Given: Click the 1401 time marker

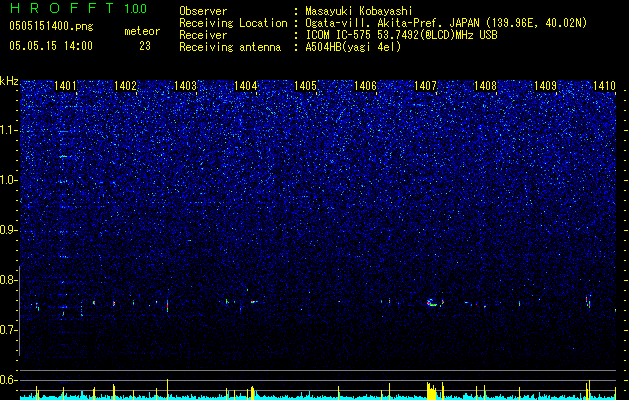Looking at the screenshot, I should click(x=65, y=85).
